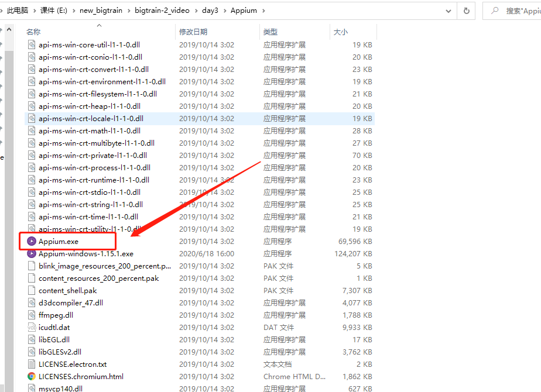Click icon of api-ms-win-crt-multibyte-l1-1-0.dll
Viewport: 541px width, 392px height.
coord(32,143)
